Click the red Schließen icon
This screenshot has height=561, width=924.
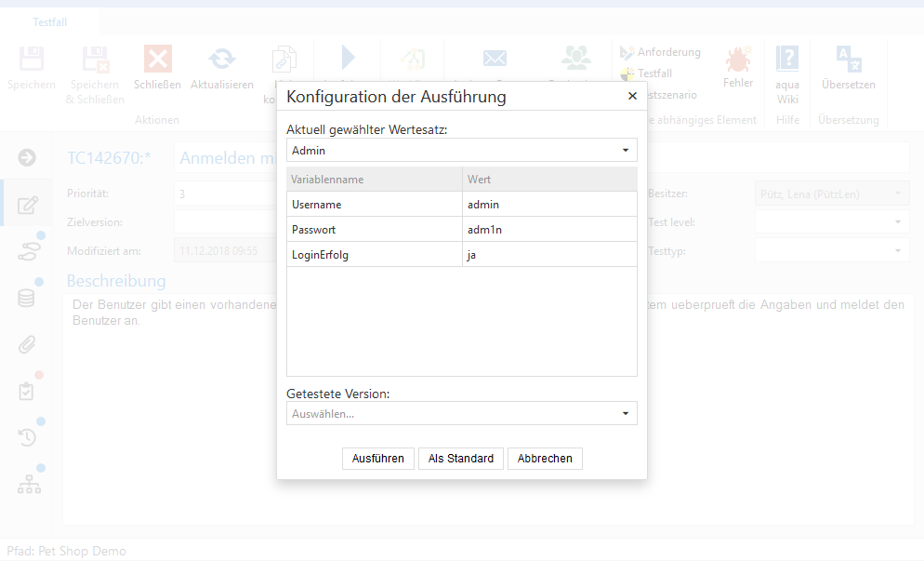(x=157, y=60)
